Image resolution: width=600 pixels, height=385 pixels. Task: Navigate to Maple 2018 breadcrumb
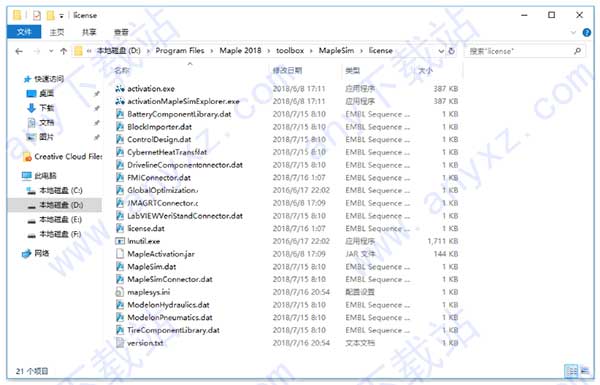[240, 51]
